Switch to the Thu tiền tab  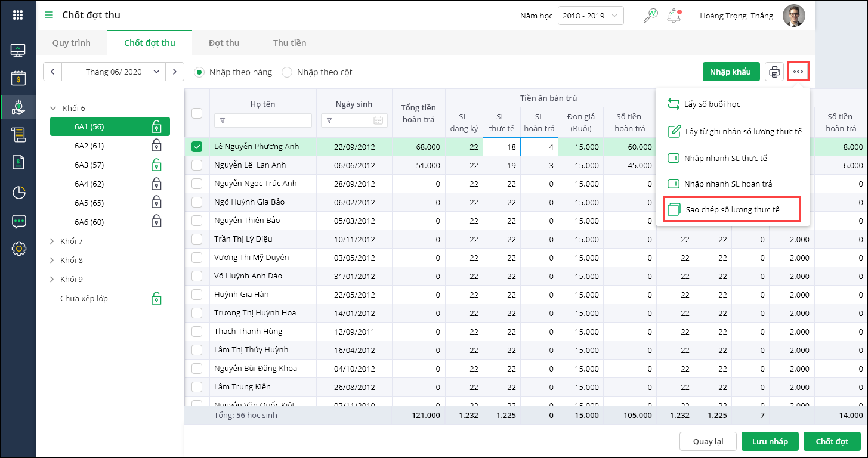[x=289, y=43]
